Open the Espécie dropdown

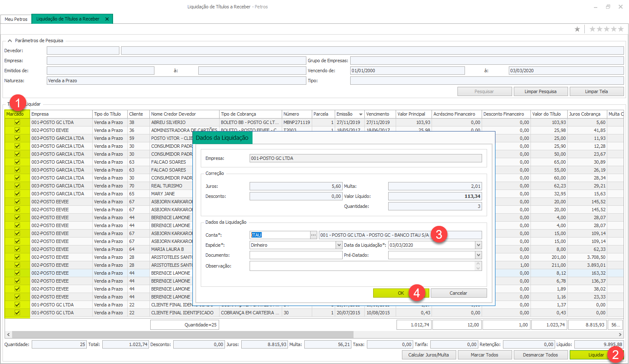coord(339,245)
